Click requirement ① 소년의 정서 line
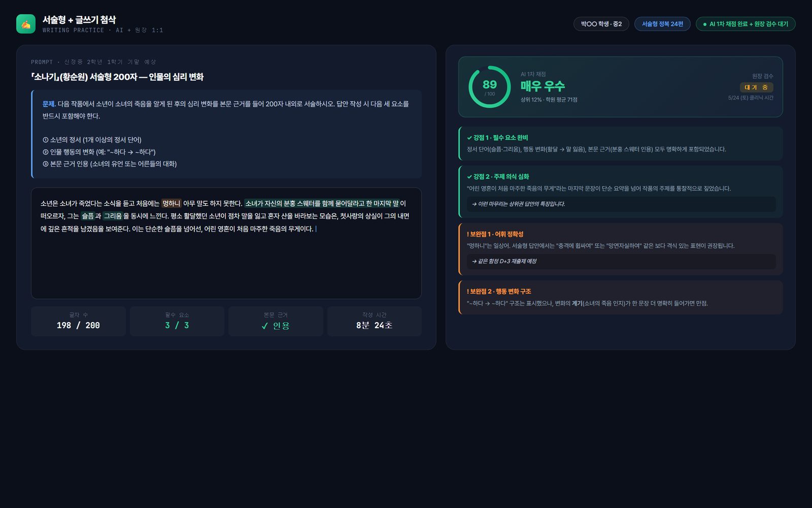 point(92,140)
